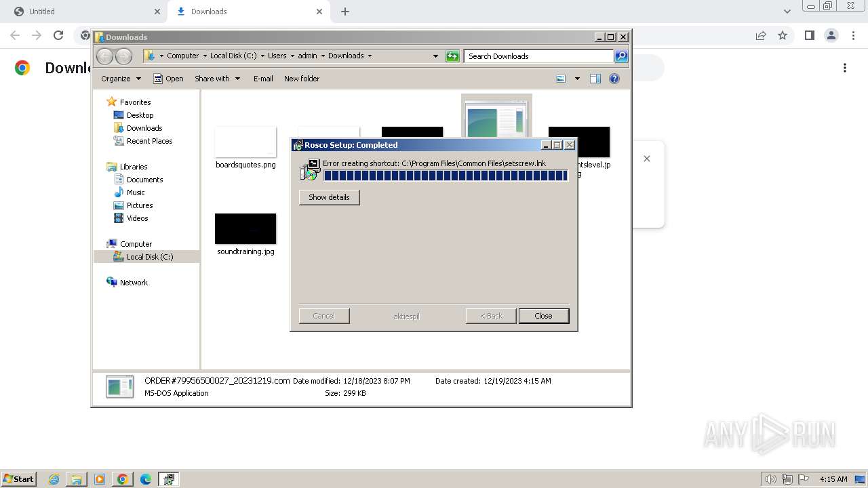
Task: Select Recent Places in navigation pane
Action: point(149,141)
